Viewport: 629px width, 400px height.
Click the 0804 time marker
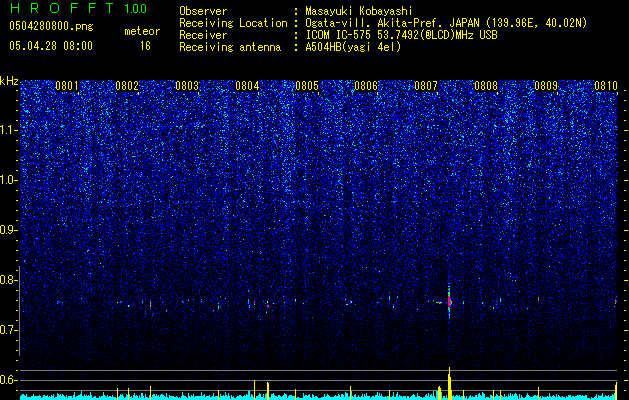tap(247, 86)
